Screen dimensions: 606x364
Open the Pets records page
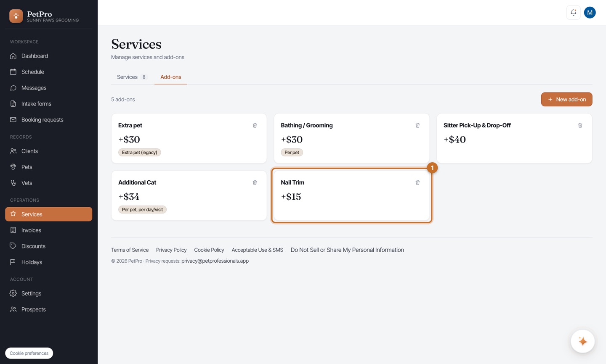[48, 167]
